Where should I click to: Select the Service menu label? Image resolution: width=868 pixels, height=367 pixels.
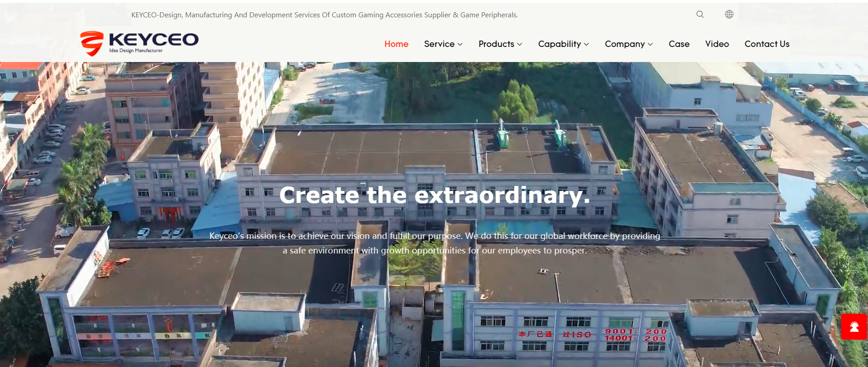click(439, 44)
